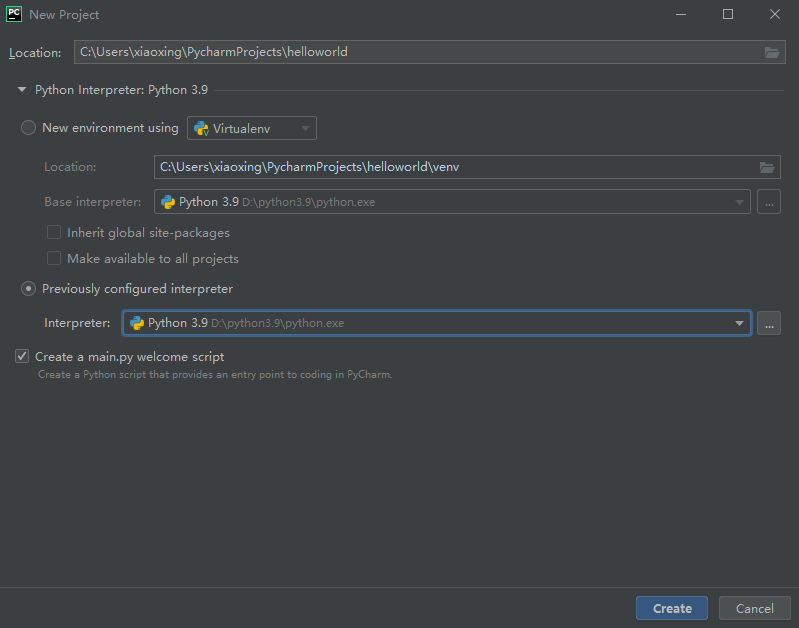Click the Create button

click(672, 608)
